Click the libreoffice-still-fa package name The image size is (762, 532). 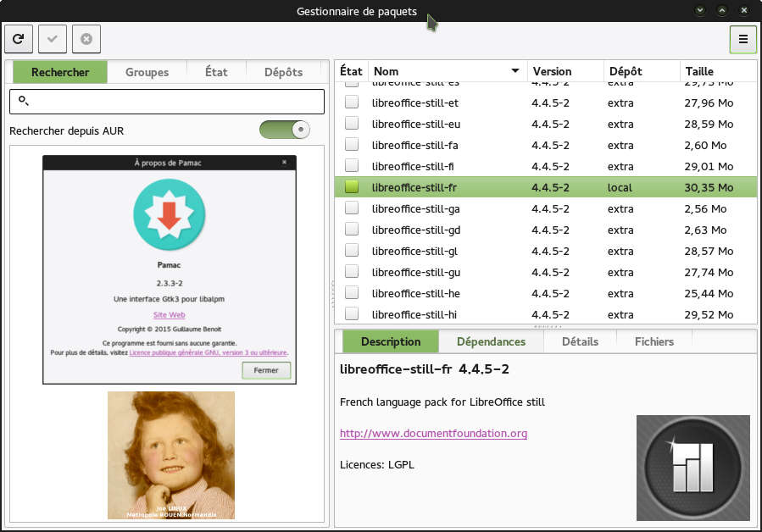pos(414,145)
